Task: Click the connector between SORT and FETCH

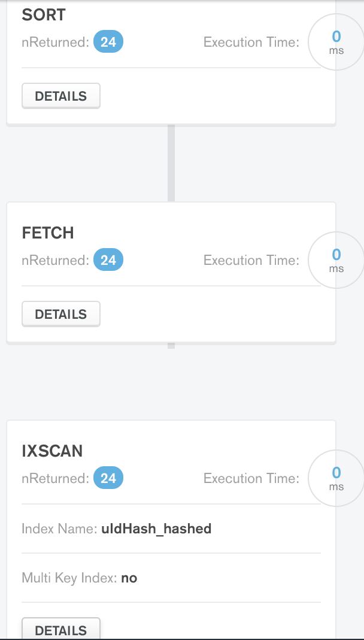Action: [171, 163]
